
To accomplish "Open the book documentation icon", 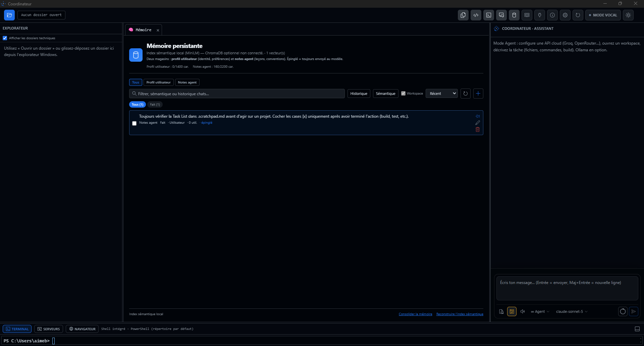I will pyautogui.click(x=527, y=15).
